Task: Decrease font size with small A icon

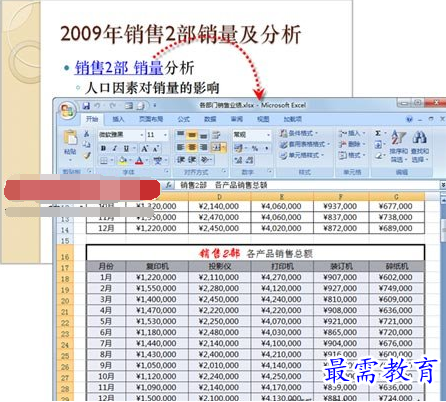Action: [x=156, y=148]
